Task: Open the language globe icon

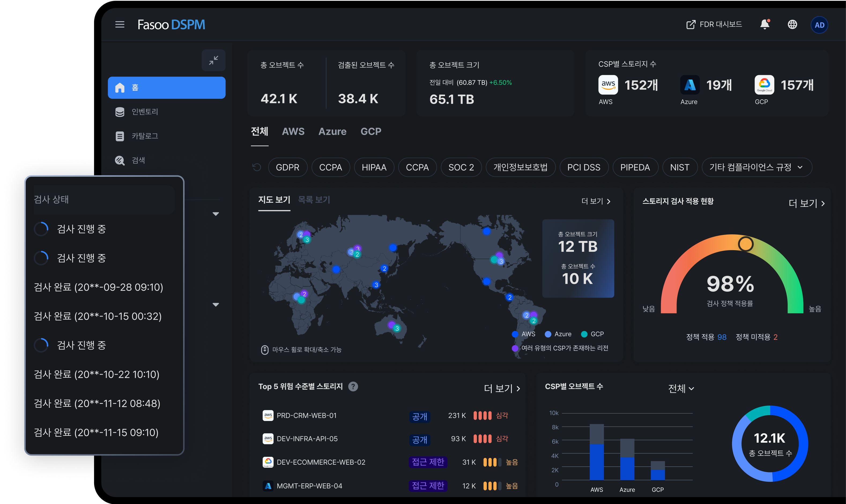Action: [x=792, y=24]
